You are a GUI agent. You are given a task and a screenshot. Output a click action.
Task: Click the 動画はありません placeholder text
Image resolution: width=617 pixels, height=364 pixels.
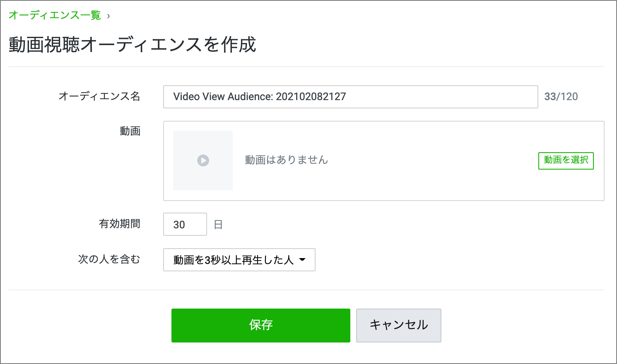click(286, 160)
